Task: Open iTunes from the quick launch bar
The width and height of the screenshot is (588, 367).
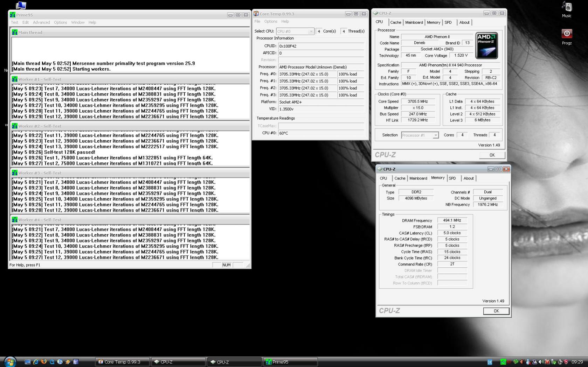Action: pos(60,362)
